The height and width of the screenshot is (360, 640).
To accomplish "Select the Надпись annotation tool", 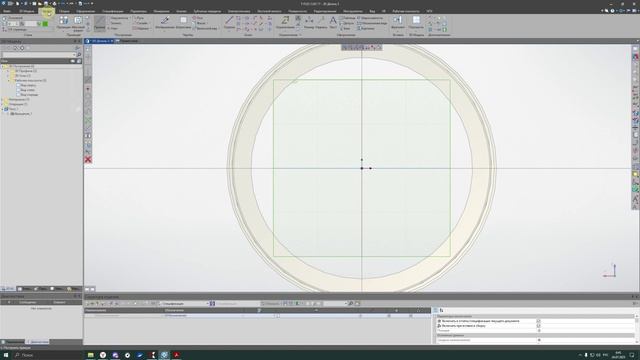I will click(x=322, y=23).
